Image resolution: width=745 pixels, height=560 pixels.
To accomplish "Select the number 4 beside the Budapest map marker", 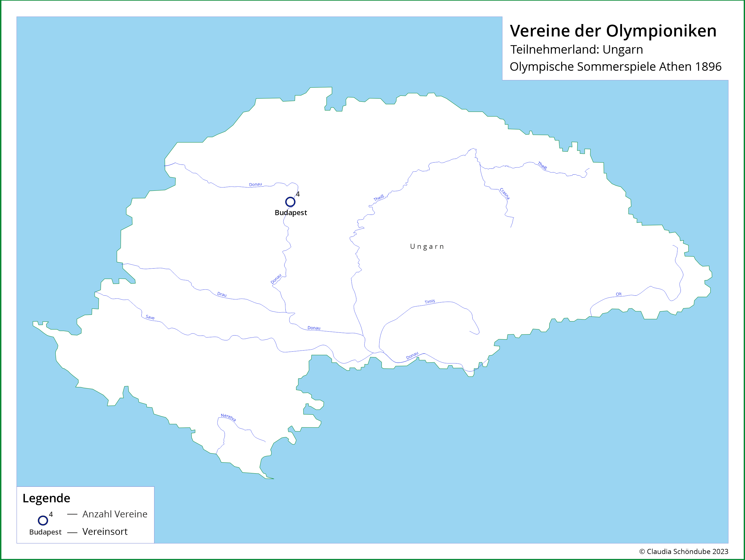I will tap(298, 194).
